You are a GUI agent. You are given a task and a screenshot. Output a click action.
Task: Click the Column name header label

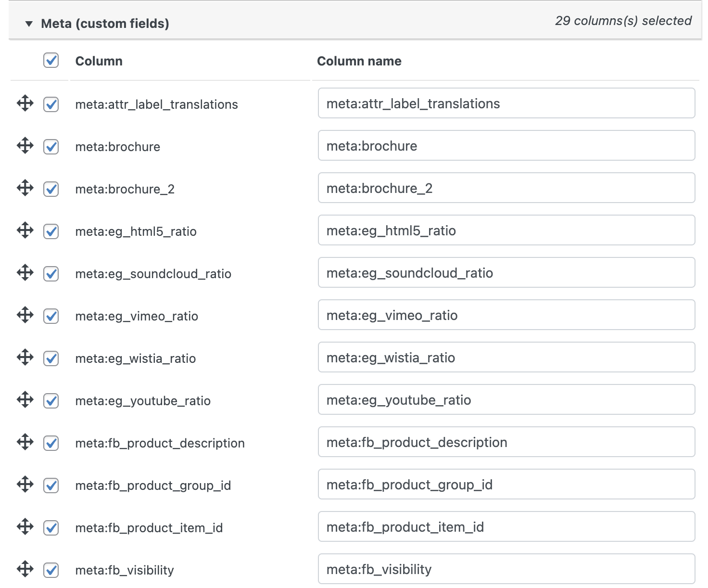pos(359,61)
